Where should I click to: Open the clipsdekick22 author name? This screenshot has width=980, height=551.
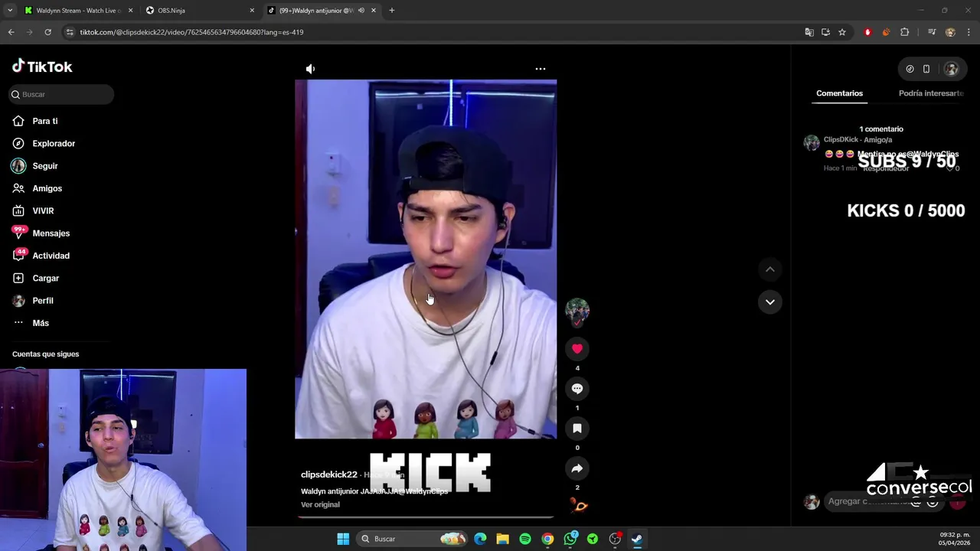point(329,474)
